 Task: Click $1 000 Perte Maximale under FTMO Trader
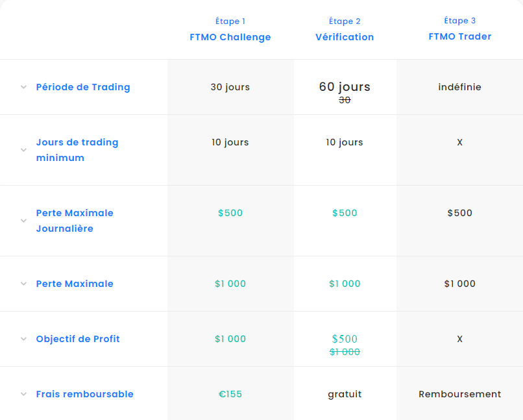coord(459,284)
